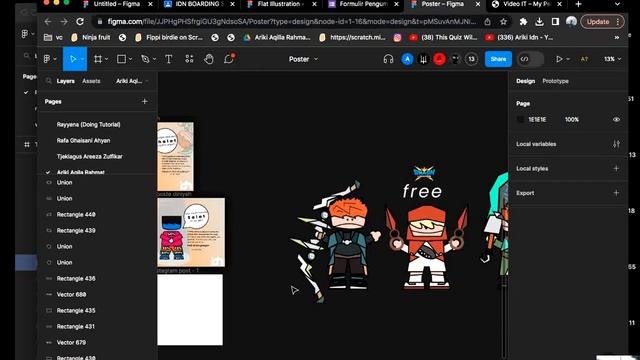
Task: Select Rafa Ghaisani Ahyan page
Action: [x=83, y=140]
